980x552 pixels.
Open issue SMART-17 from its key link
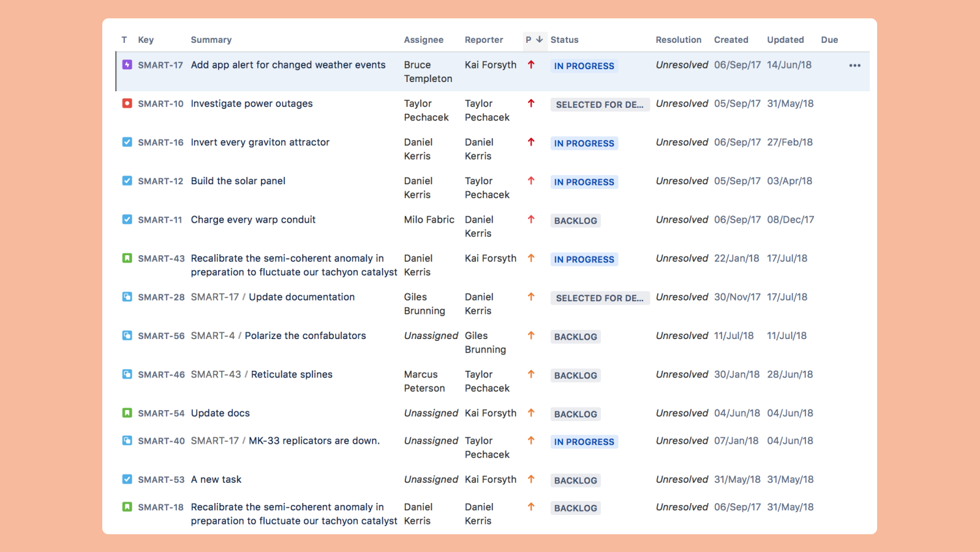coord(160,64)
